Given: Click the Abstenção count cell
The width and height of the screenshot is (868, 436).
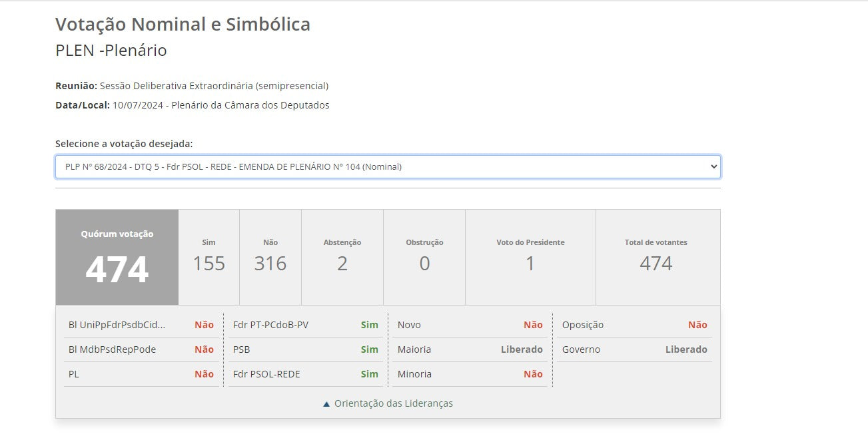Looking at the screenshot, I should click(x=342, y=258).
